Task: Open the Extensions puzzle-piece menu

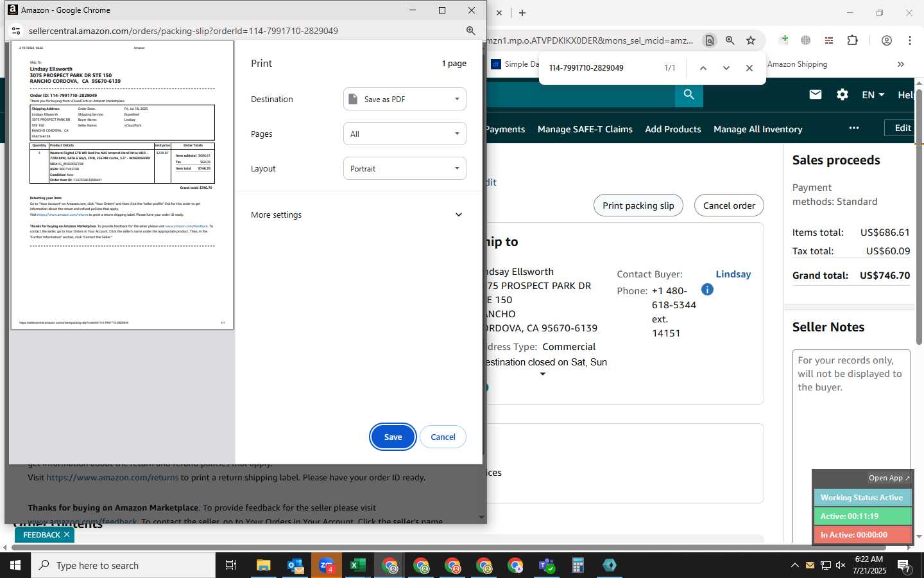Action: 852,40
